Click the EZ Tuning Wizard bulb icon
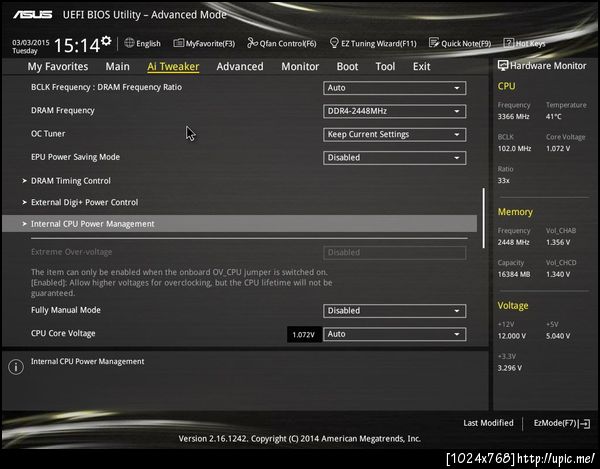Viewport: 600px width, 469px height. click(x=334, y=43)
